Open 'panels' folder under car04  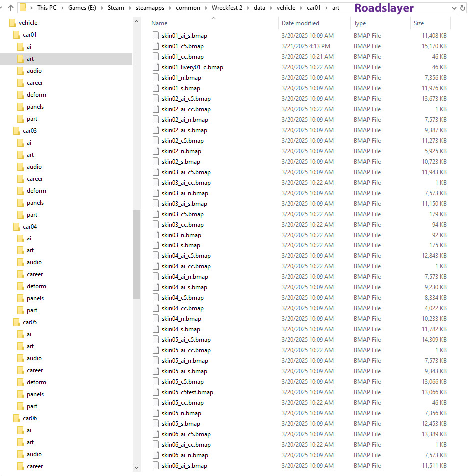[35, 298]
